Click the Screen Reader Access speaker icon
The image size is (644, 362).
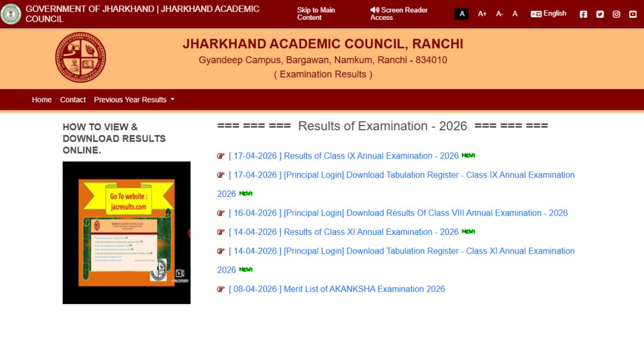[375, 10]
